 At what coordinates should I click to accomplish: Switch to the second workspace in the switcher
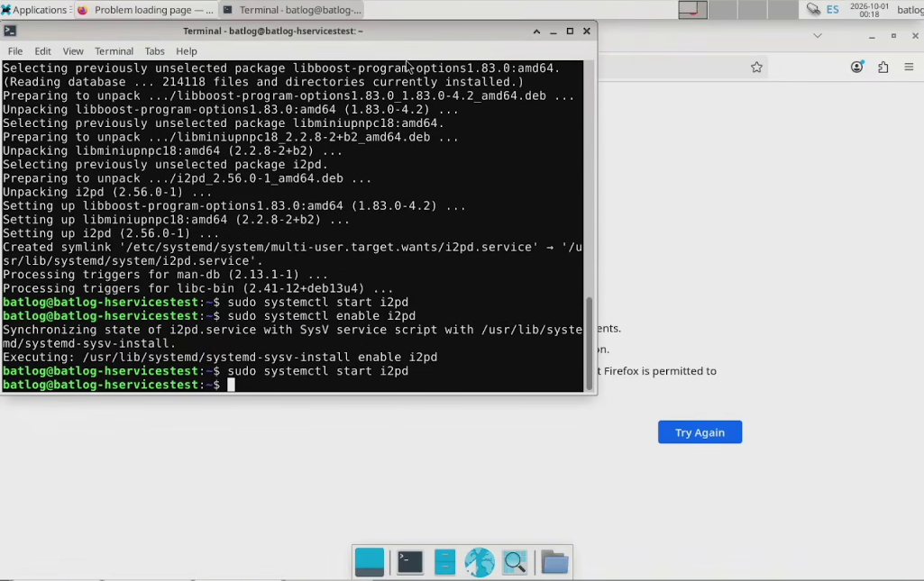723,9
